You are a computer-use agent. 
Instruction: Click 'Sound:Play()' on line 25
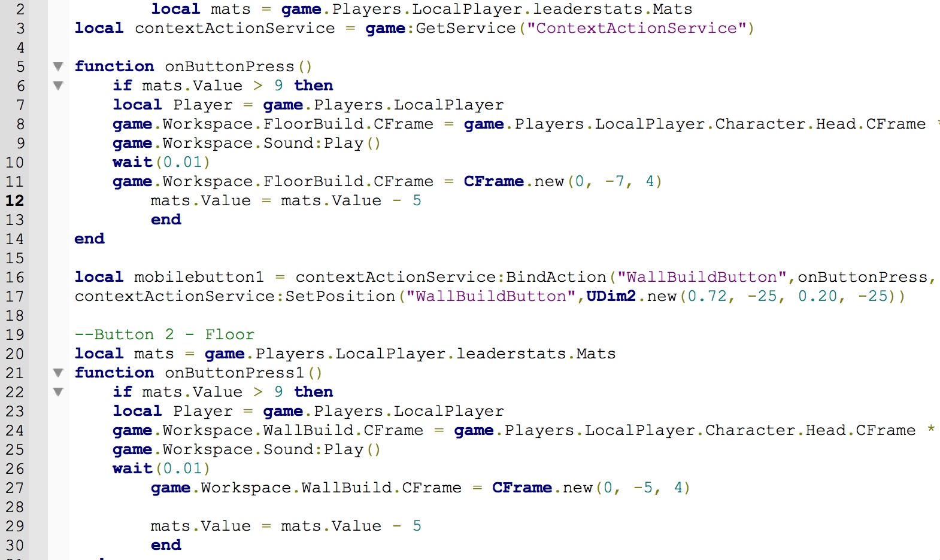[x=322, y=449]
